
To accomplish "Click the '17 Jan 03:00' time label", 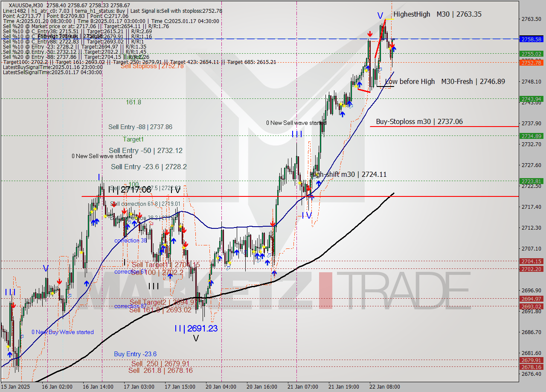I will pyautogui.click(x=139, y=387).
